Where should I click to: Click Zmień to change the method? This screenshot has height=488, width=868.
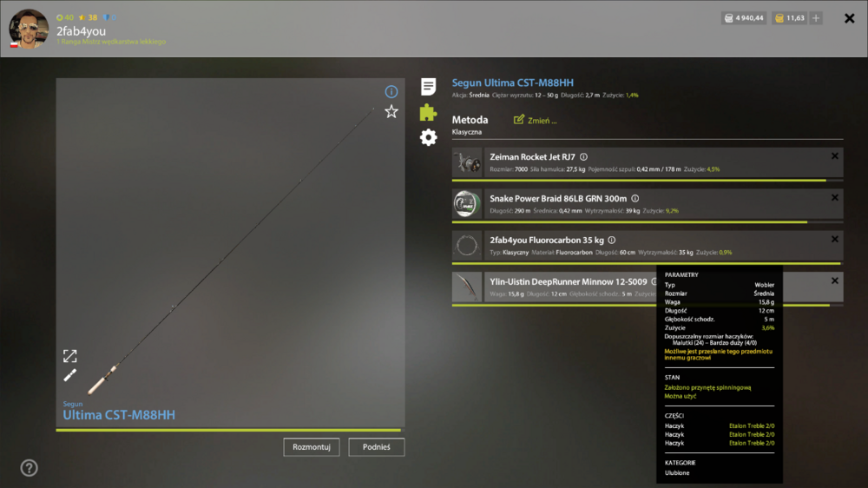[535, 120]
